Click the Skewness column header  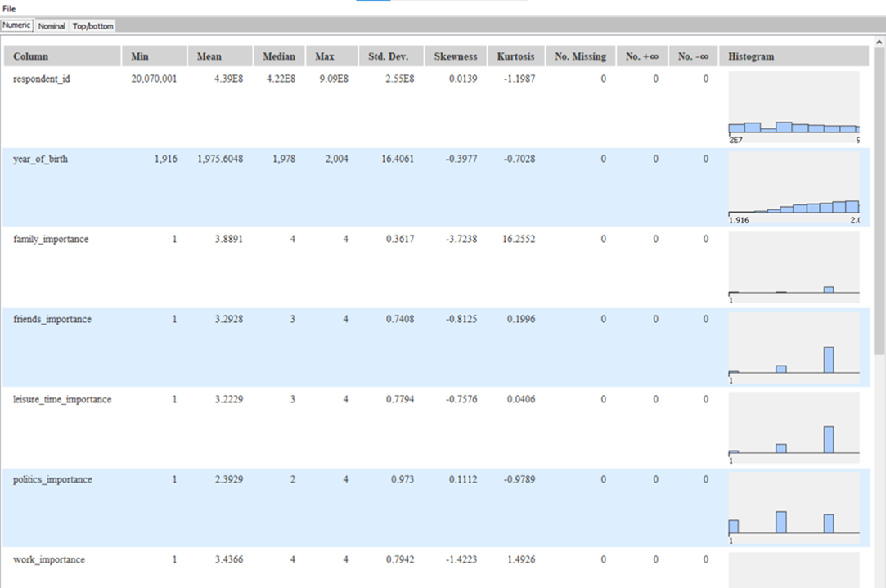click(x=456, y=56)
